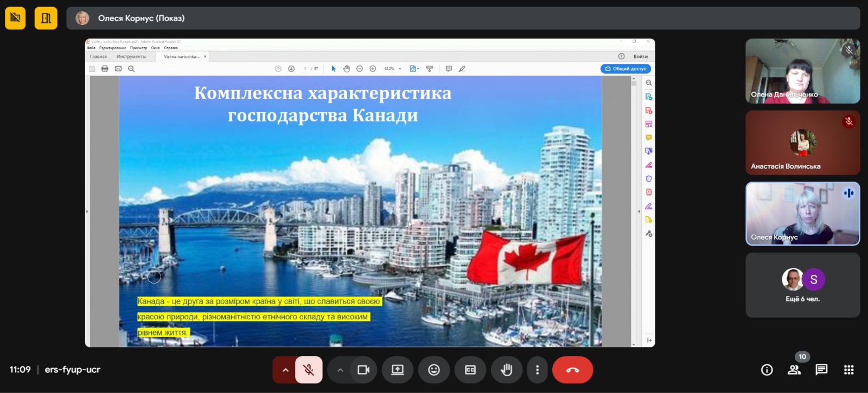Image resolution: width=868 pixels, height=393 pixels.
Task: Open the emoji reactions button
Action: 433,370
